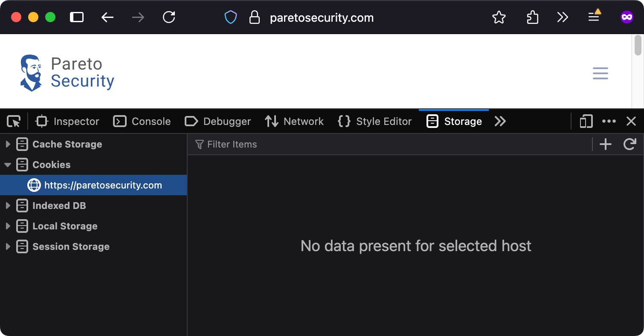The height and width of the screenshot is (336, 644).
Task: Open the Debugger tab
Action: pos(218,122)
